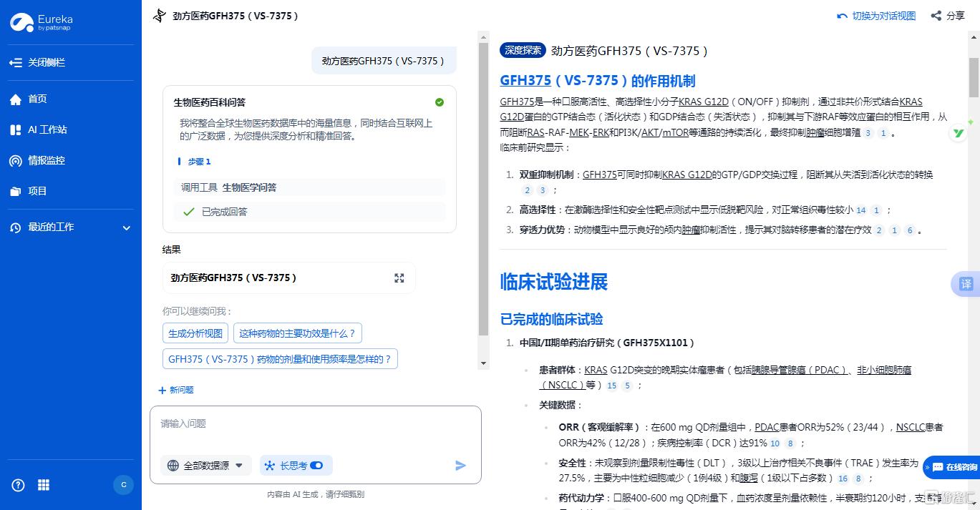Click the 切换为对话视图 link

[x=876, y=15]
